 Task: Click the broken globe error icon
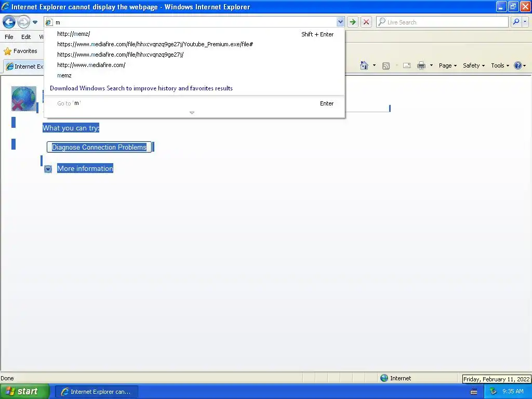(x=24, y=99)
